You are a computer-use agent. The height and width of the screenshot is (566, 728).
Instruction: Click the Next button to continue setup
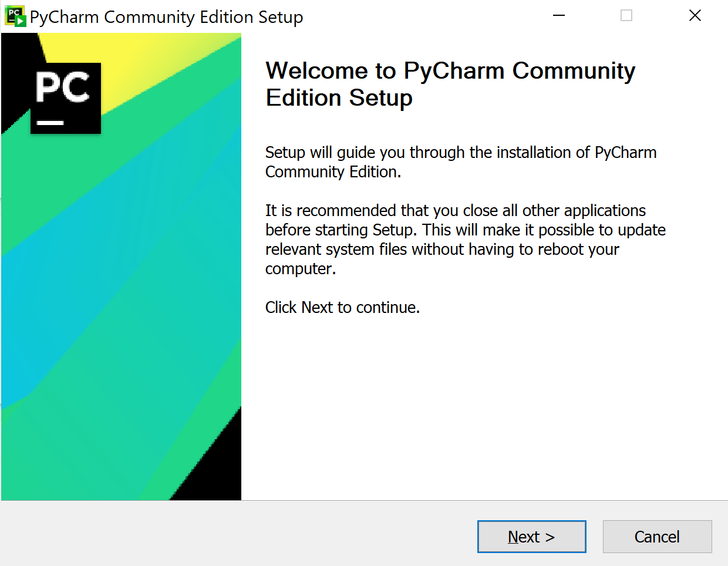tap(531, 537)
